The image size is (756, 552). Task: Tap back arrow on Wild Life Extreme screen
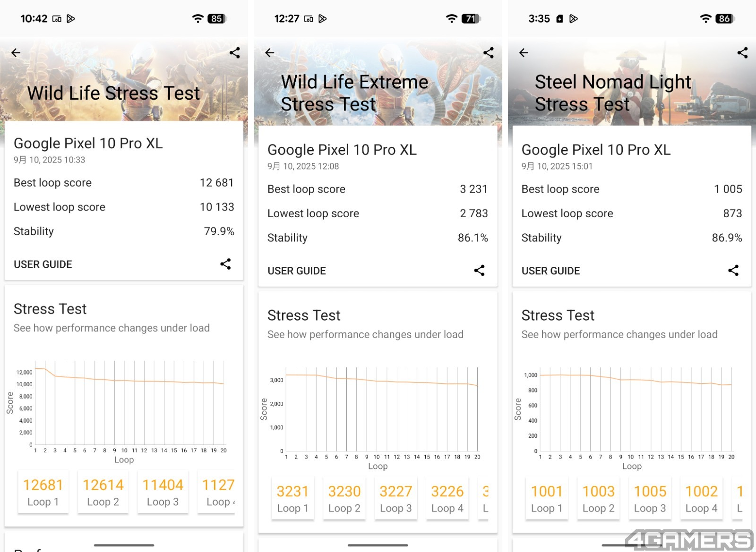point(270,53)
